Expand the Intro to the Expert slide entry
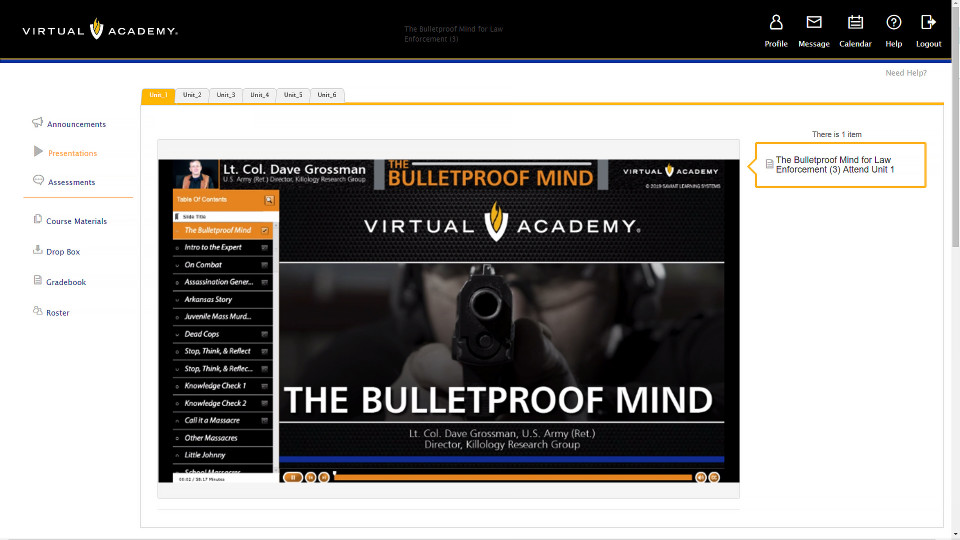Image resolution: width=960 pixels, height=540 pixels. point(177,248)
